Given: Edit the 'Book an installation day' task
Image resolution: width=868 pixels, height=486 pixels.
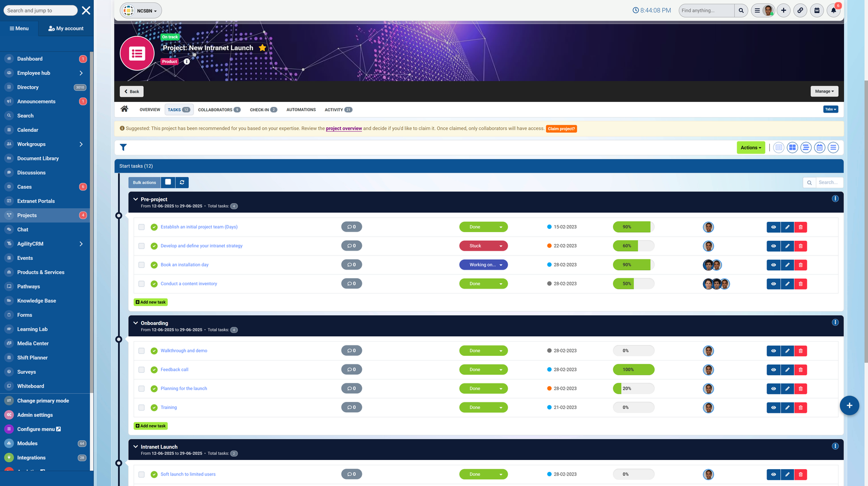Looking at the screenshot, I should click(787, 265).
